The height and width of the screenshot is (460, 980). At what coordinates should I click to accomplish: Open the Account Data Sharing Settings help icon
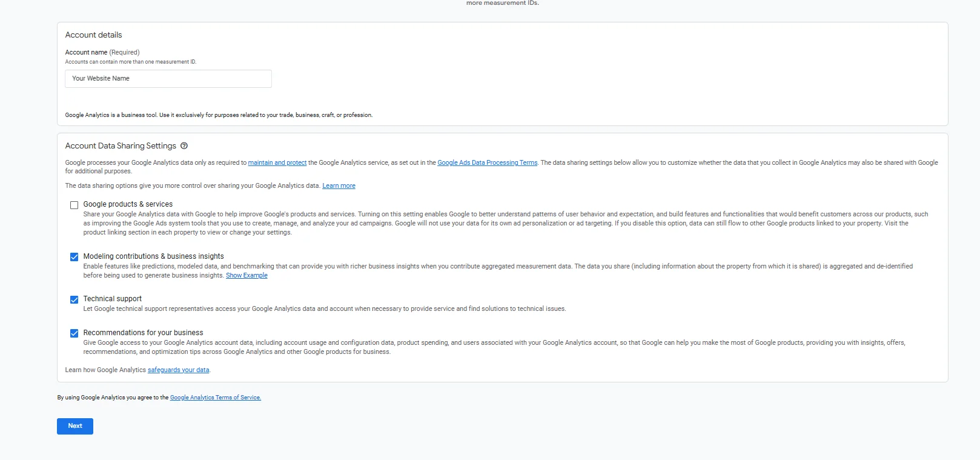pyautogui.click(x=184, y=146)
